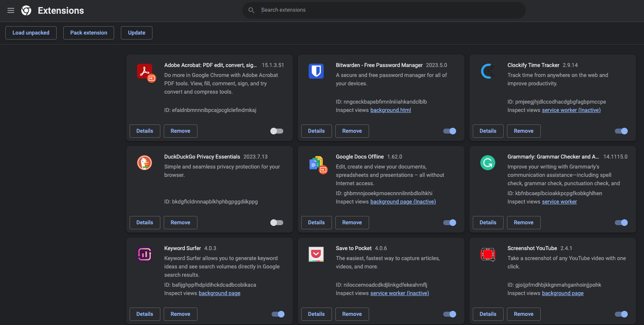This screenshot has width=644, height=325.
Task: Open Details for Screenshot YouTube
Action: coord(488,314)
